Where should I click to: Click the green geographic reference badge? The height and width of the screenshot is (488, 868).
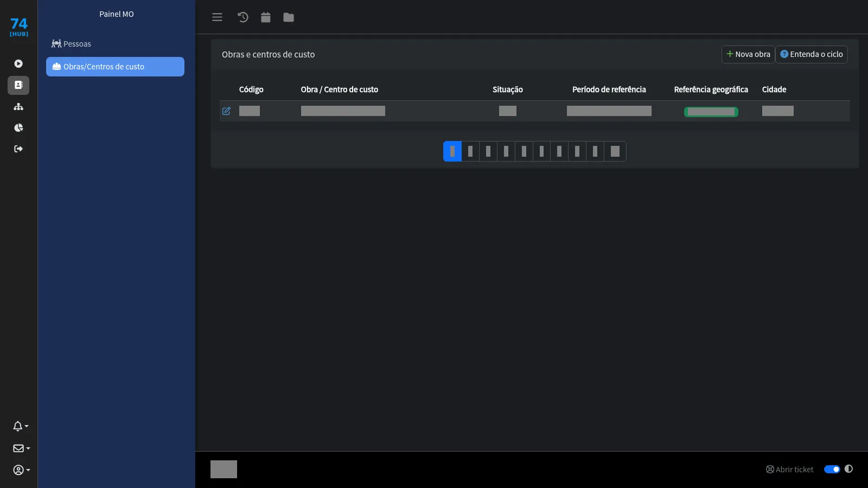(x=711, y=112)
